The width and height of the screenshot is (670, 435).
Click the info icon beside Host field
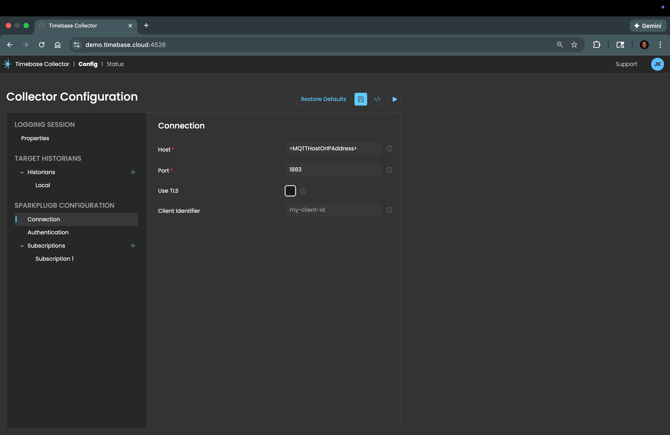(390, 149)
